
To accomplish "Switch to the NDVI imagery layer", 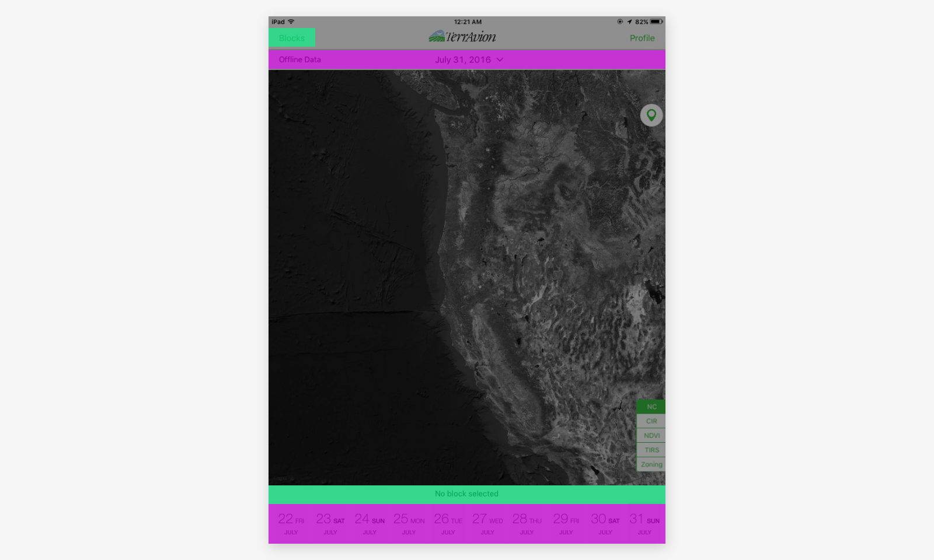I will click(651, 436).
